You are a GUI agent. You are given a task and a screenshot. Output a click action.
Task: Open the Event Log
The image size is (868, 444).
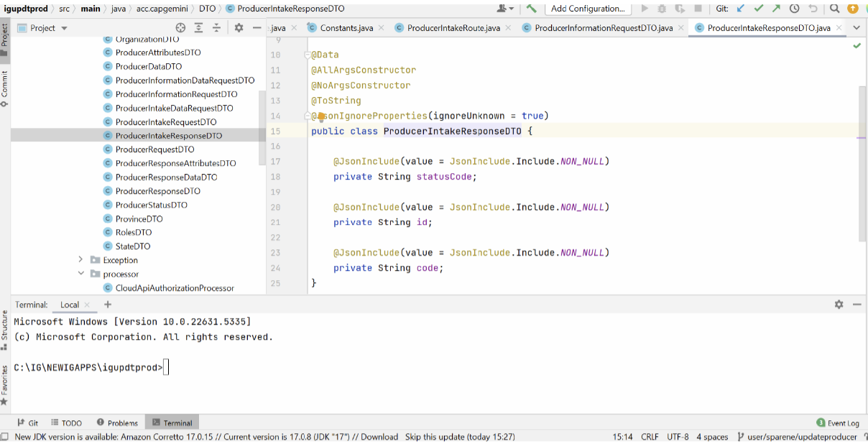coord(838,423)
